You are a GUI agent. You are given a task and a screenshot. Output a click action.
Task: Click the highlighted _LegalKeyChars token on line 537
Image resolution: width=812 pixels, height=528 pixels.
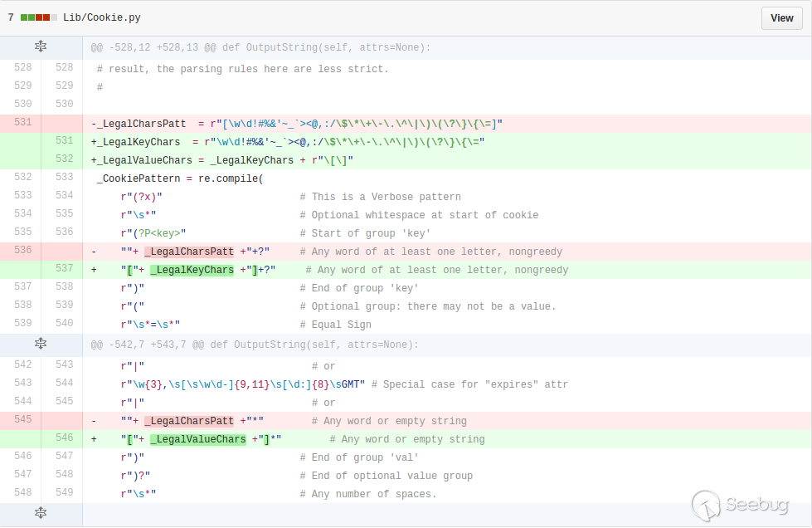pos(192,270)
